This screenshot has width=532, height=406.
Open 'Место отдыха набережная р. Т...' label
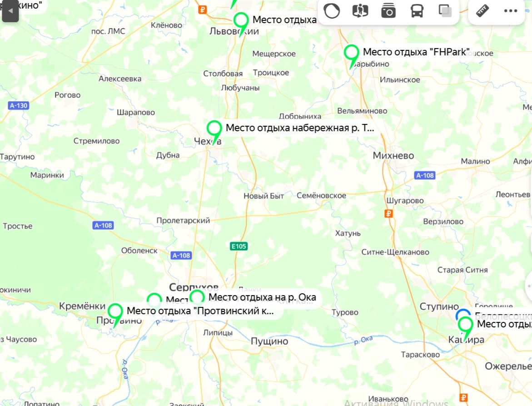300,128
